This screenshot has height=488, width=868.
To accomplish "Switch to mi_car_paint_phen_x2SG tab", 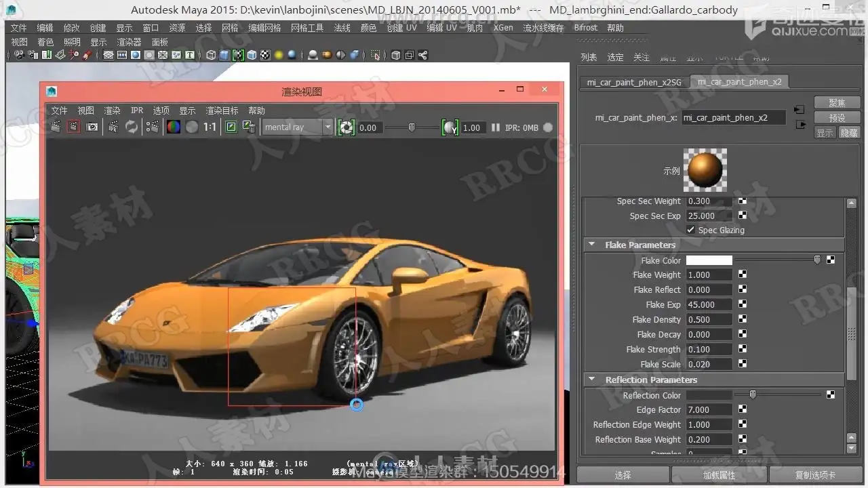I will (x=634, y=82).
